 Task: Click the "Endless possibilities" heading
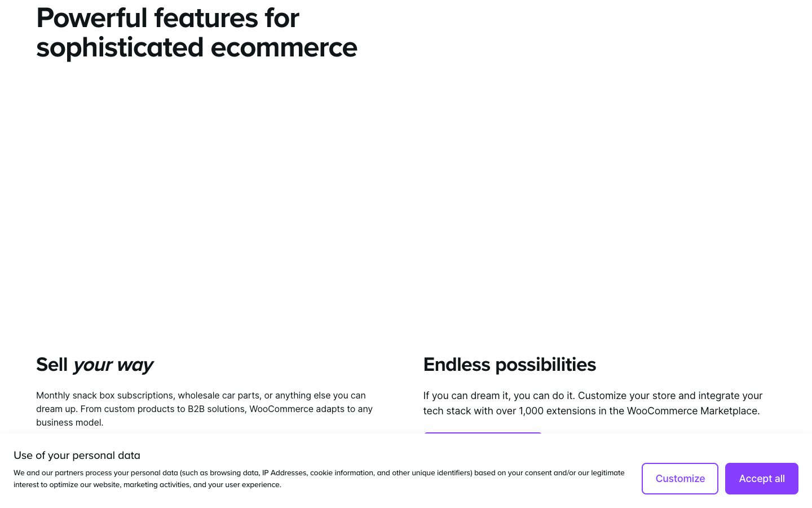point(509,365)
